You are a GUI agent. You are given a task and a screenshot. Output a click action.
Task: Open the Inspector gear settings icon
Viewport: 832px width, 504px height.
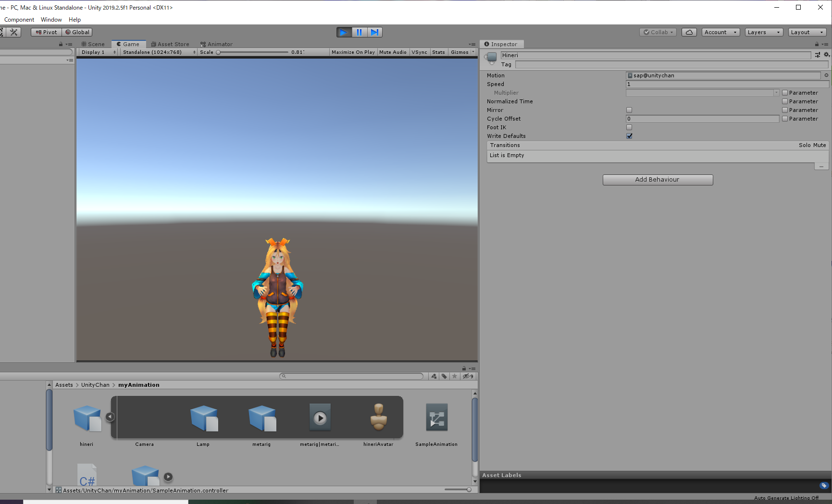pyautogui.click(x=827, y=55)
